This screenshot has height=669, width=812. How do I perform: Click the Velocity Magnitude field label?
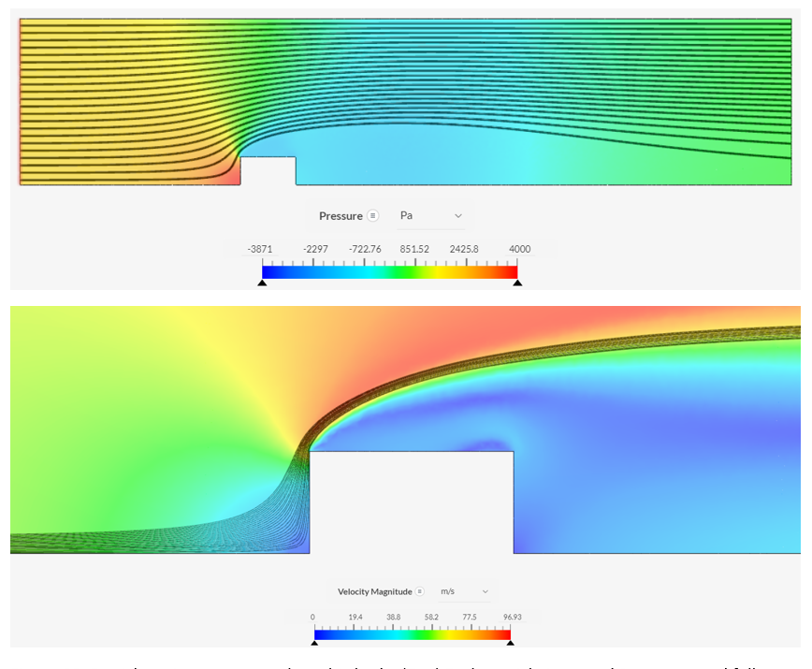coord(374,591)
